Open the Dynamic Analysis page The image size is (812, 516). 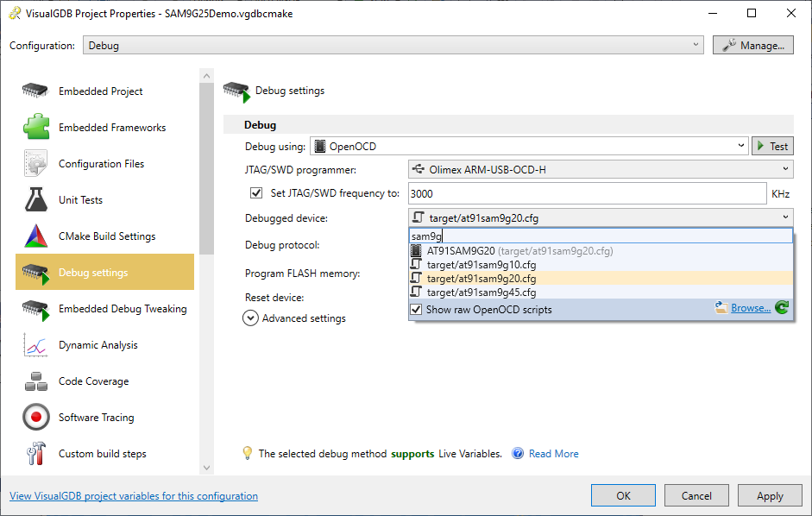105,344
